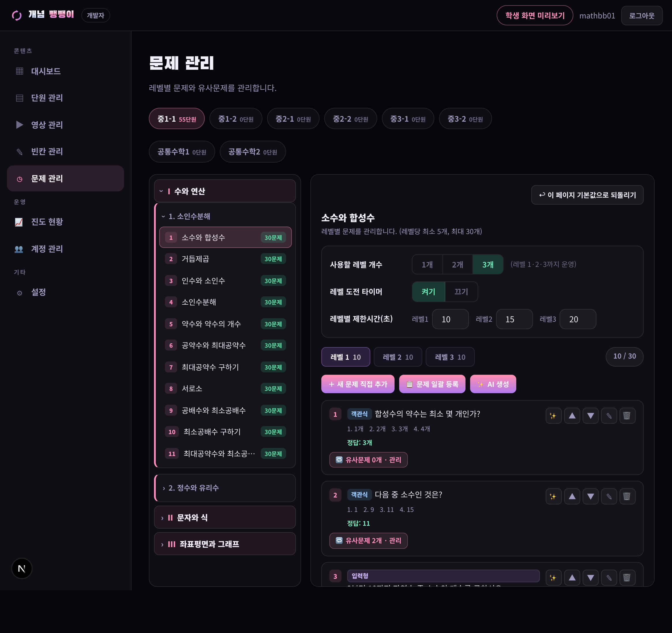Edit question 1 with the pencil icon

(609, 415)
